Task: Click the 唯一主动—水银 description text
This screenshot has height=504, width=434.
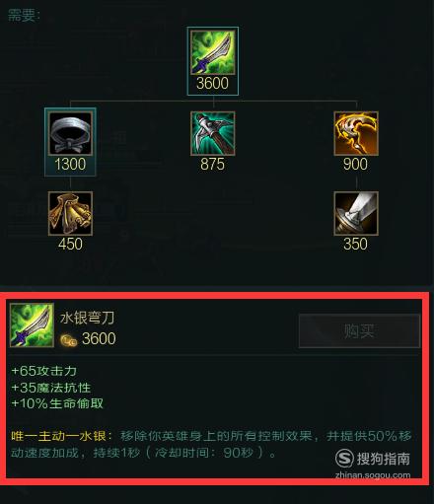Action: (59, 436)
